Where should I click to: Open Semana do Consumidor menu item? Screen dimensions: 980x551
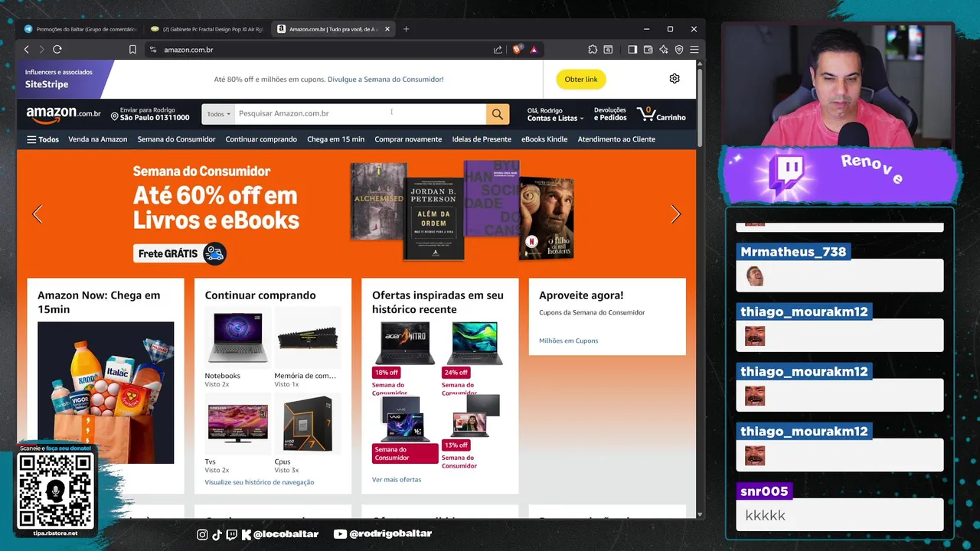(x=176, y=139)
